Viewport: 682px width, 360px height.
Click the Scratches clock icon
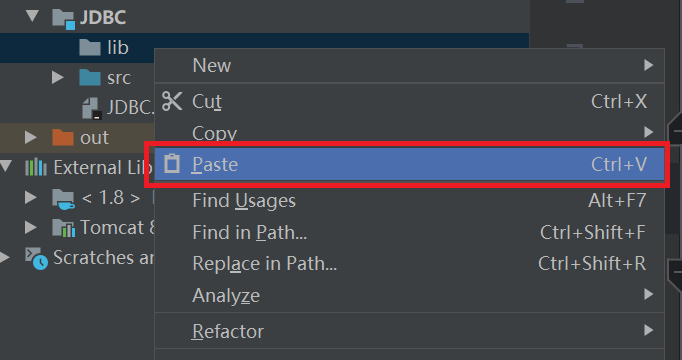click(x=36, y=258)
